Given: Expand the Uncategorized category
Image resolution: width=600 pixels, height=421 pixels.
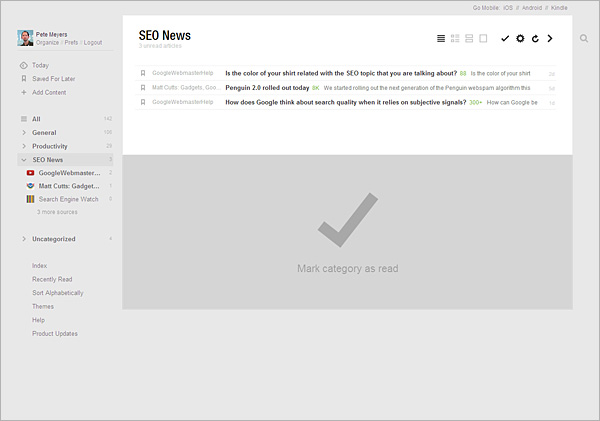Looking at the screenshot, I should 24,239.
